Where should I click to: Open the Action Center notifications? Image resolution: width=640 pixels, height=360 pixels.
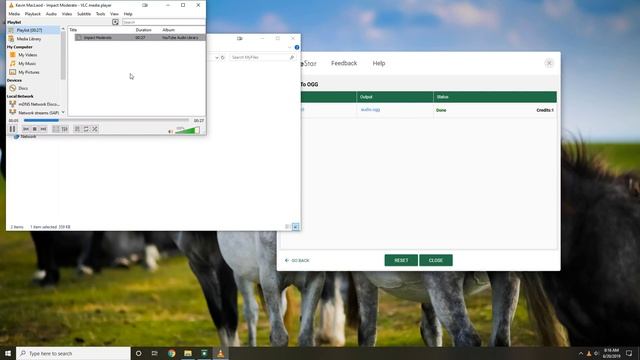(x=629, y=353)
